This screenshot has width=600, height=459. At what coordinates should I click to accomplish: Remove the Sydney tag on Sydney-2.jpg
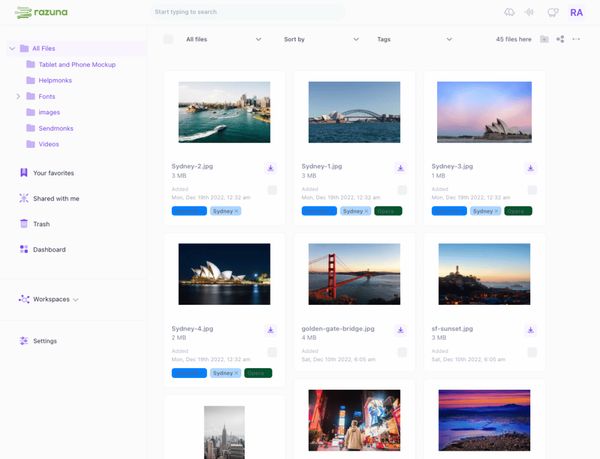tap(237, 211)
